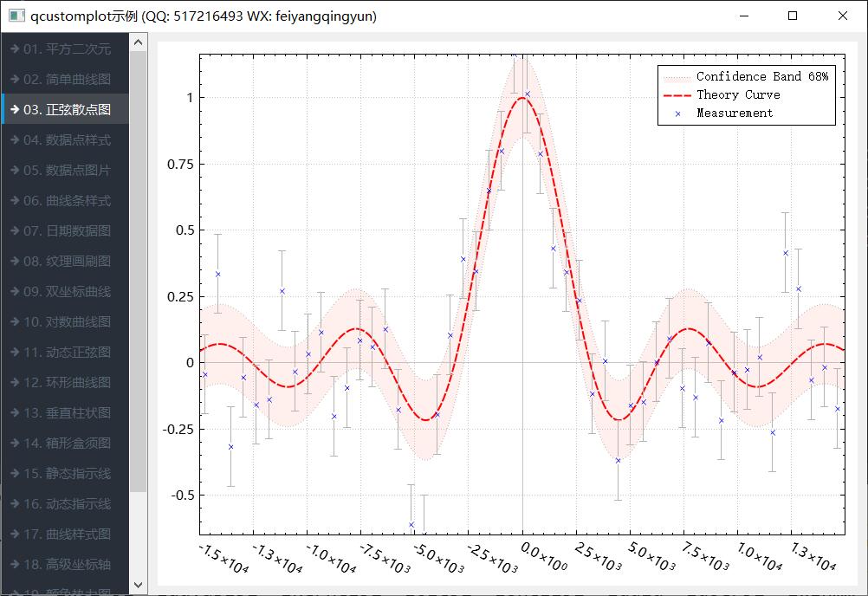This screenshot has height=596, width=868.
Task: Go to 12. 环形曲线图 page
Action: (x=67, y=383)
